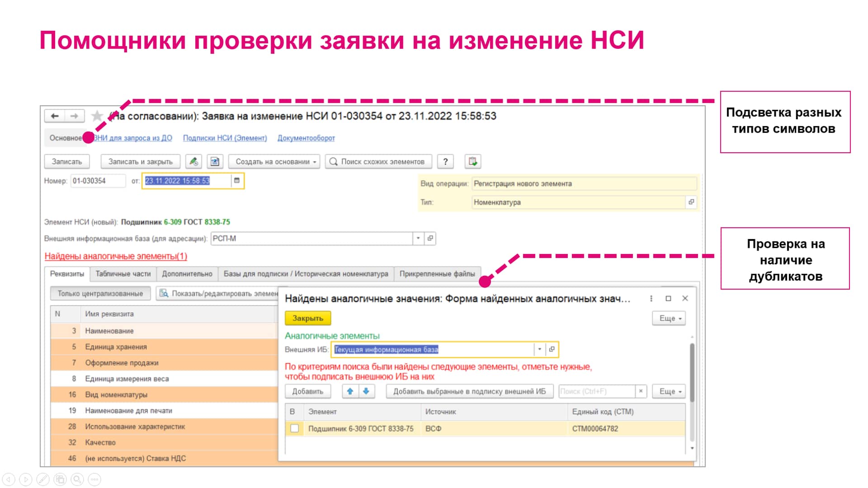The image size is (868, 488).
Task: Open the Подписки НСИ (Элемент) link
Action: point(225,138)
